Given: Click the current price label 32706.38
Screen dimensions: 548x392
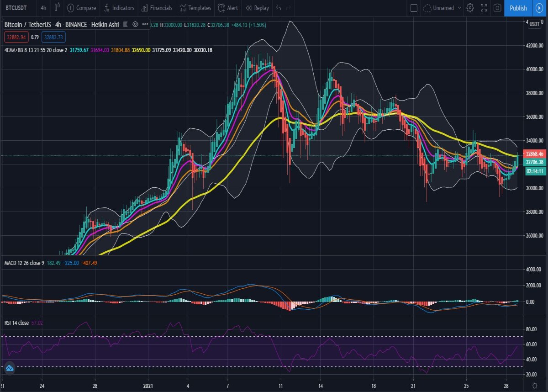Looking at the screenshot, I should (535, 162).
